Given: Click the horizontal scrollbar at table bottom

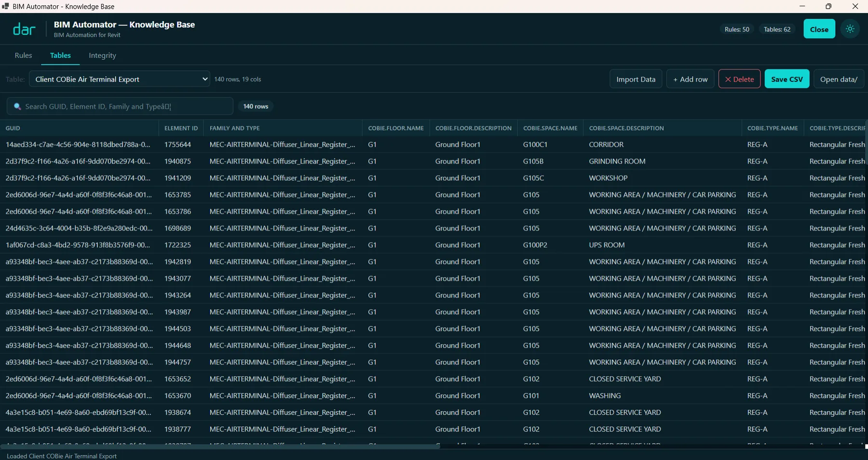Looking at the screenshot, I should click(x=220, y=446).
